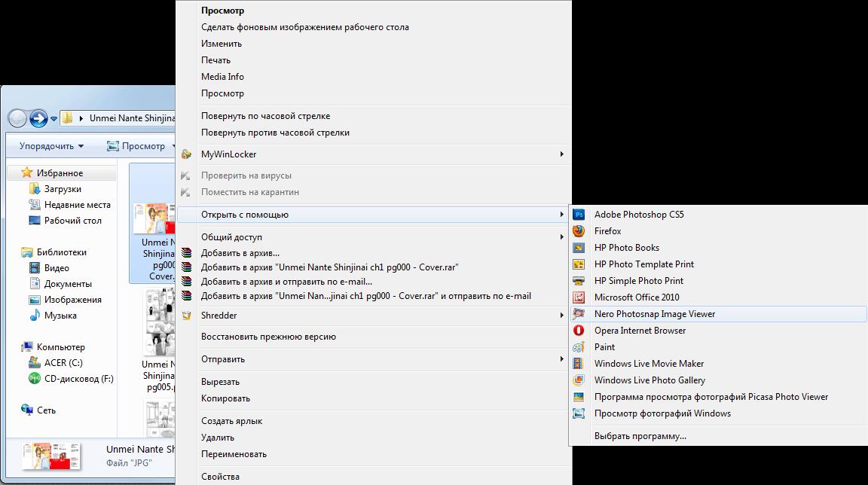Viewport: 868px width, 485px height.
Task: Click the Microsoft Office 2010 icon
Action: coord(579,297)
